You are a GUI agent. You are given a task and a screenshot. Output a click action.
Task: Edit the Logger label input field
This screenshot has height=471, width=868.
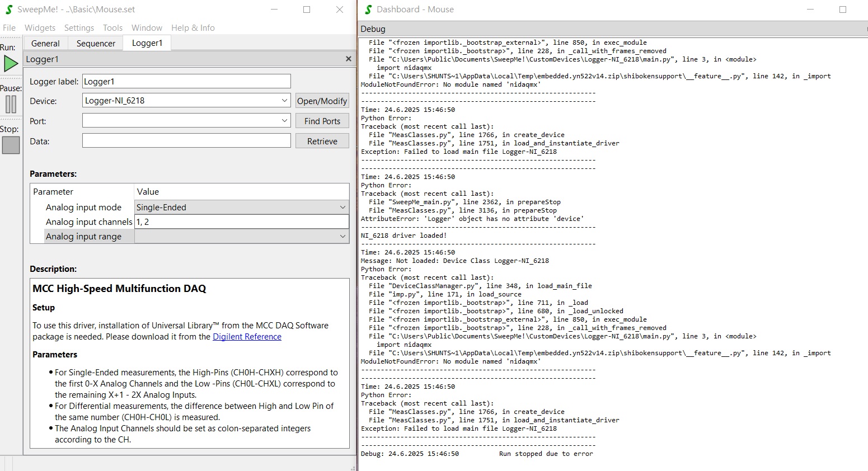click(x=186, y=81)
